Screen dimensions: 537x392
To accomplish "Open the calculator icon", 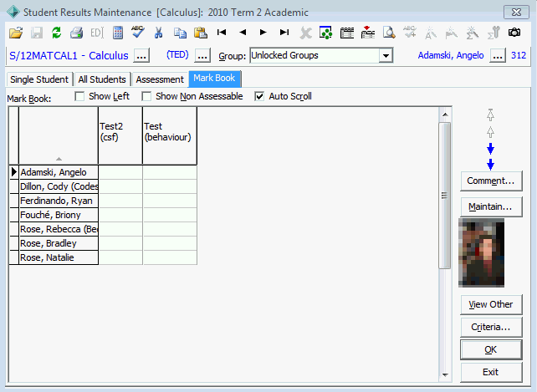I will pos(117,33).
